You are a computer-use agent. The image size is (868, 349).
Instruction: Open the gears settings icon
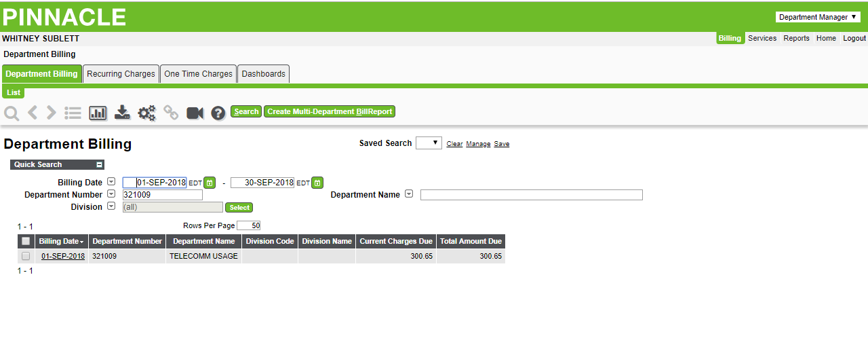tap(146, 113)
